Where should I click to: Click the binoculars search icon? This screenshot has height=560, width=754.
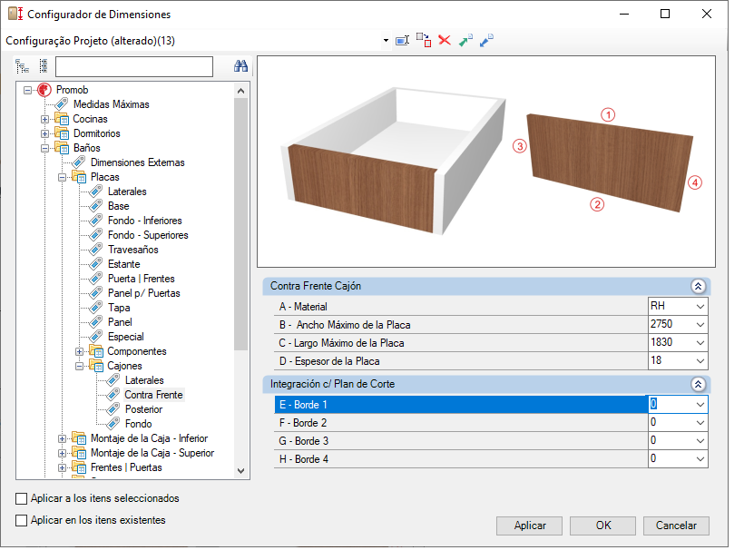pyautogui.click(x=240, y=66)
